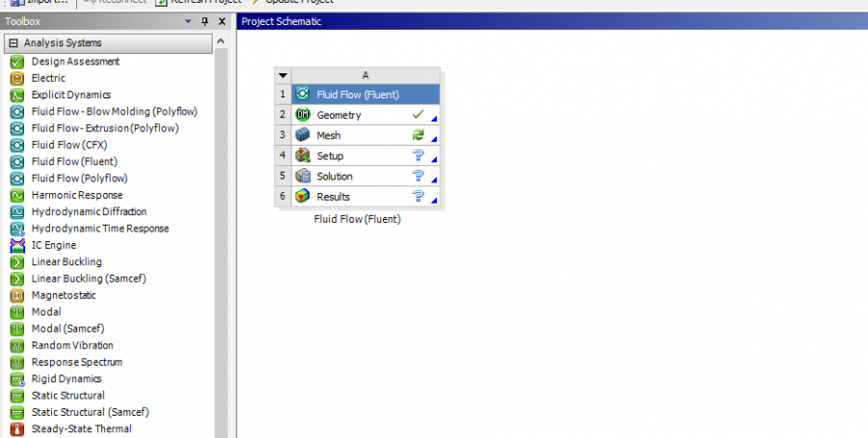Click the Setup question-mark status icon
This screenshot has height=438, width=868.
[418, 155]
